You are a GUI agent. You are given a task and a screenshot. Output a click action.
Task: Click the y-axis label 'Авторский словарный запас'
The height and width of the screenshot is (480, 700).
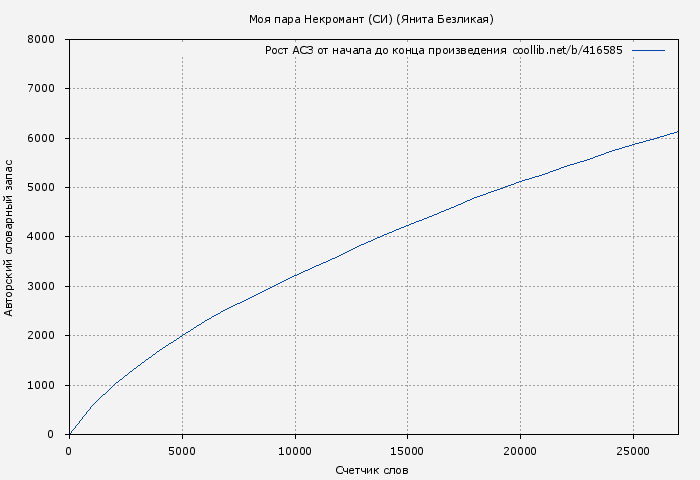coord(10,237)
